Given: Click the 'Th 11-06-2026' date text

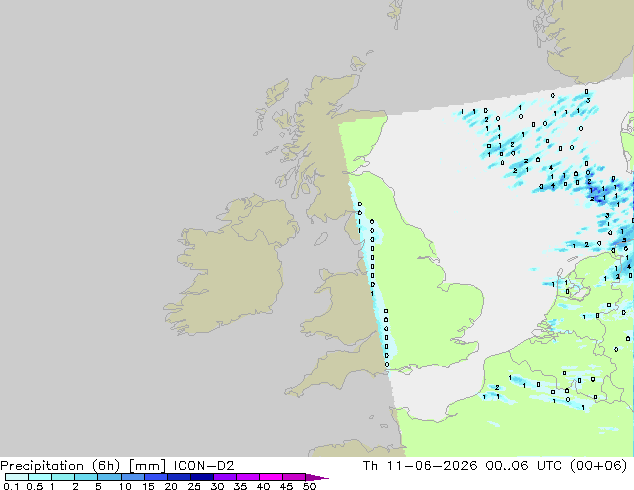Looking at the screenshot, I should pyautogui.click(x=420, y=466).
